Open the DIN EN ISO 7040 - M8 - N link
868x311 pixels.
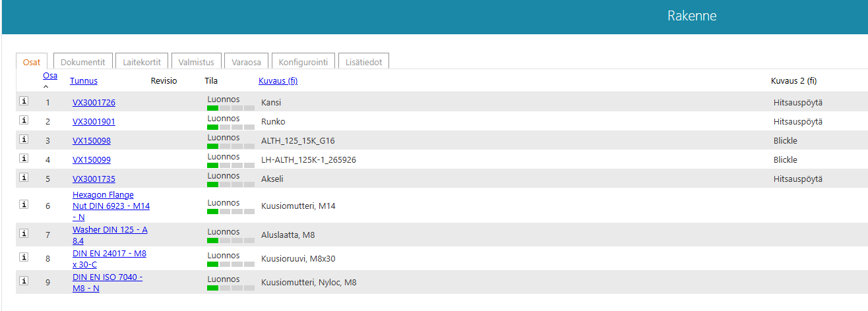click(107, 283)
